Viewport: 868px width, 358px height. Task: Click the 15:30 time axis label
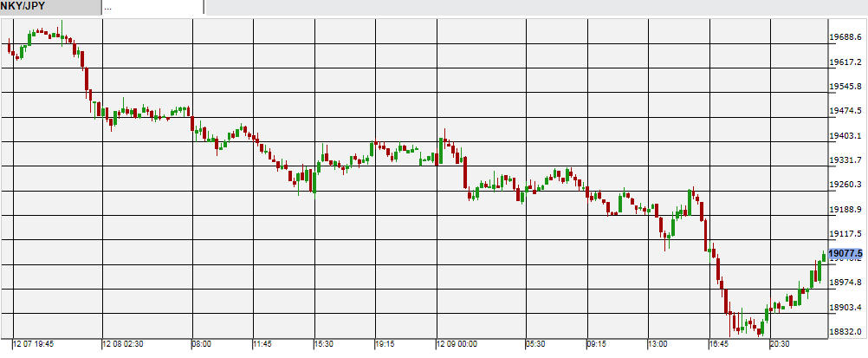coord(324,345)
